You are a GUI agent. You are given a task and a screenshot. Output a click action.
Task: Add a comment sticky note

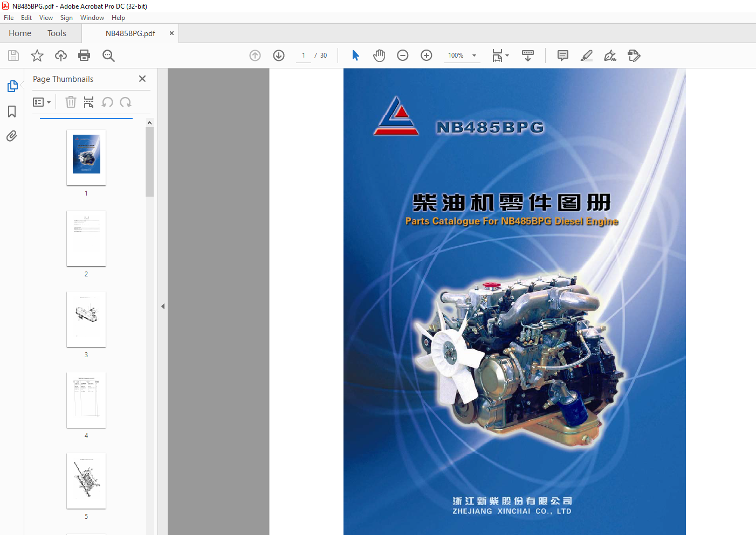tap(563, 55)
